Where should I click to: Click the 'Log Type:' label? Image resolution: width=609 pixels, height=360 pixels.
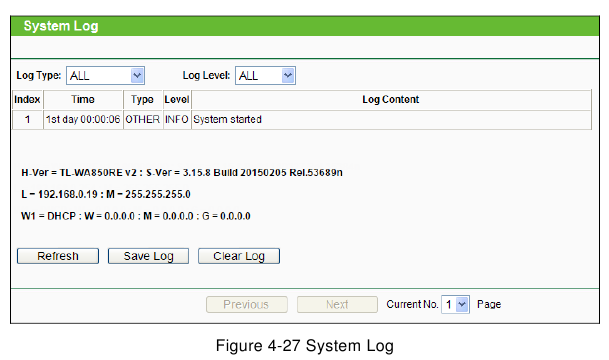click(38, 75)
